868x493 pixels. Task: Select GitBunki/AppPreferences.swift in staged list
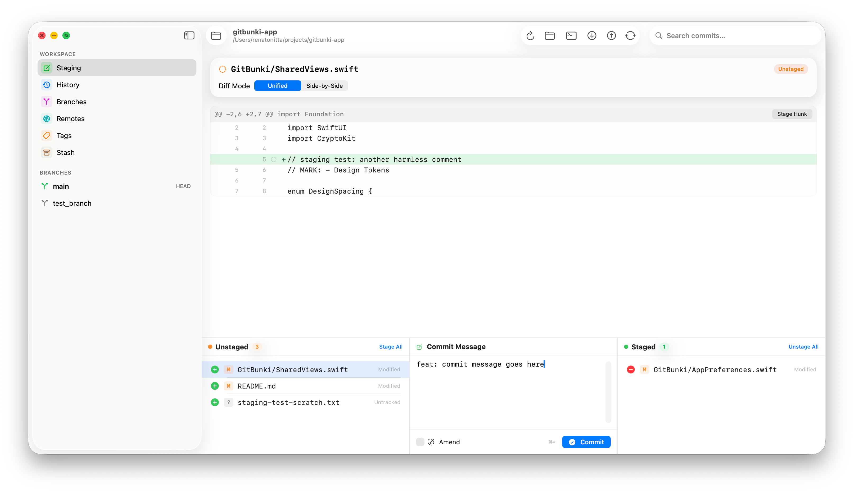click(721, 369)
